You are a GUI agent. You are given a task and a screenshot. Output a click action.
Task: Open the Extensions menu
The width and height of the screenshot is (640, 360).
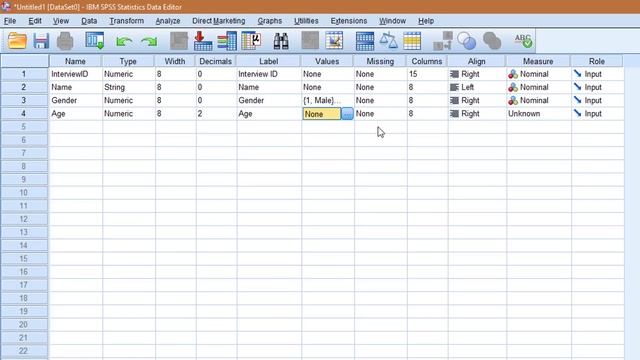pyautogui.click(x=349, y=21)
